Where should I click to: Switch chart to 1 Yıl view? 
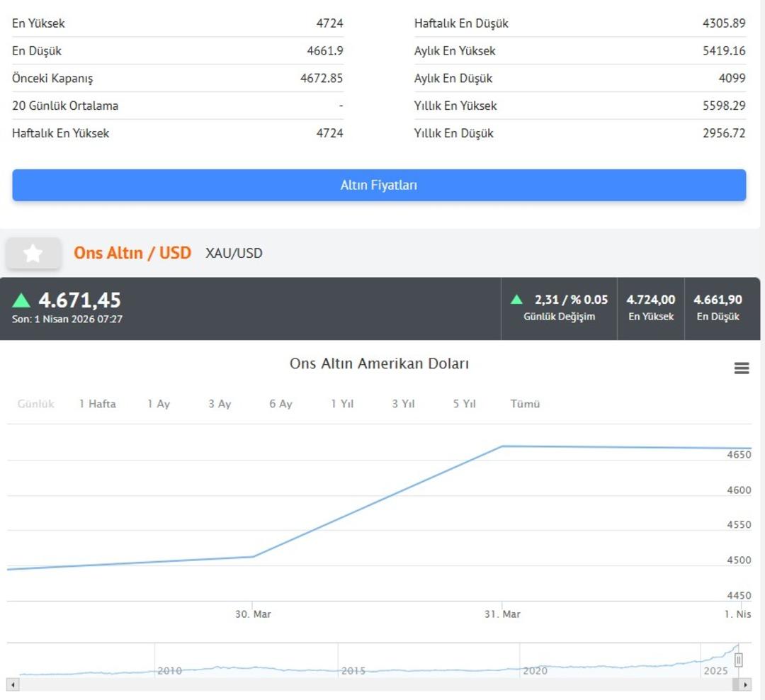point(342,404)
